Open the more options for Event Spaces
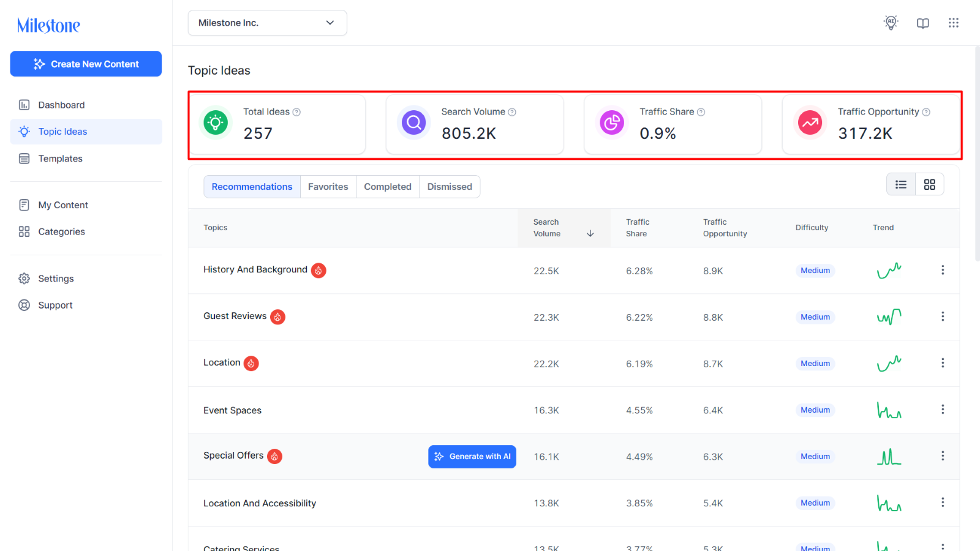Screen dimensions: 980x551 943,409
